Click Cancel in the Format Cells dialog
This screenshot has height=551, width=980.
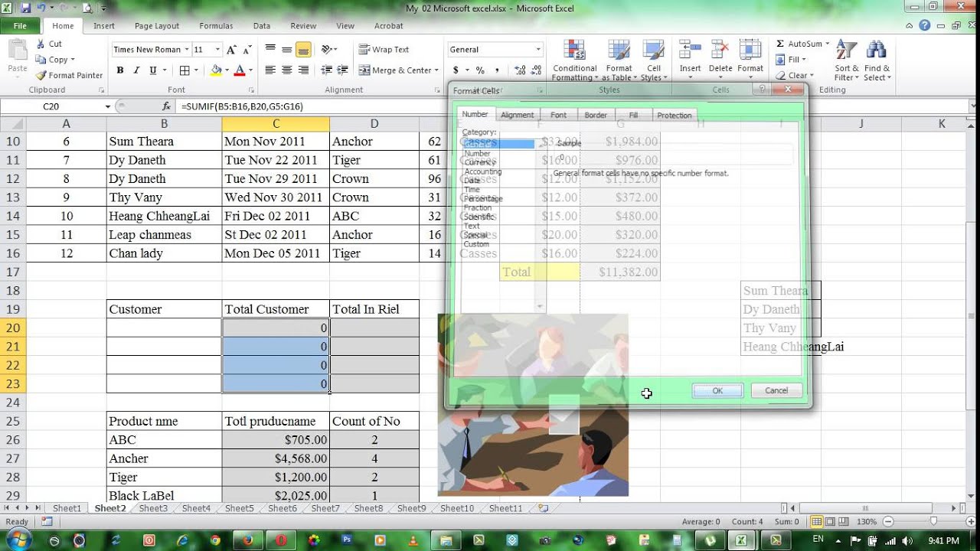776,390
